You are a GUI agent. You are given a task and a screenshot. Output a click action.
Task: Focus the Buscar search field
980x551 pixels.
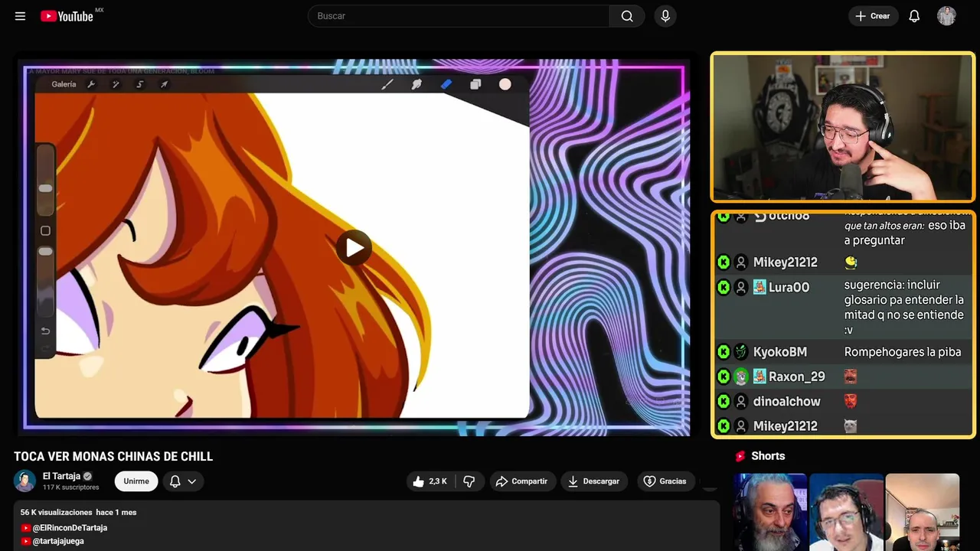pyautogui.click(x=459, y=16)
